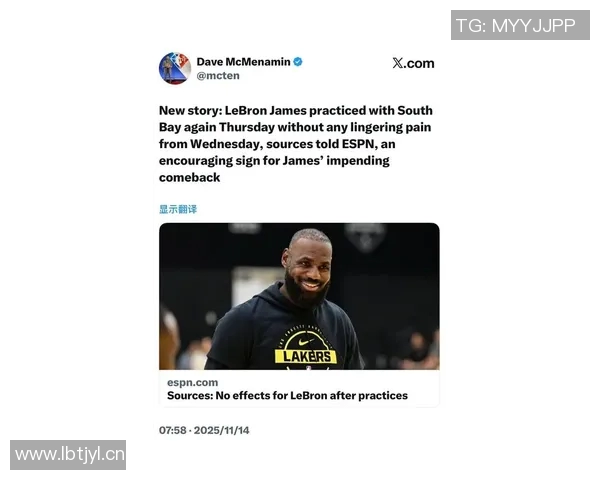The height and width of the screenshot is (480, 600).
Task: Click the X.com logo
Action: pos(413,63)
